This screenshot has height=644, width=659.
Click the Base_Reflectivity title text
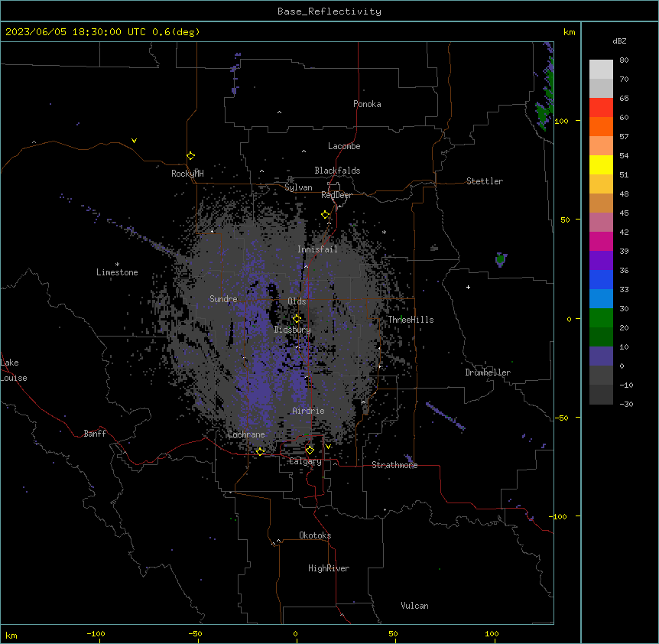coord(329,11)
